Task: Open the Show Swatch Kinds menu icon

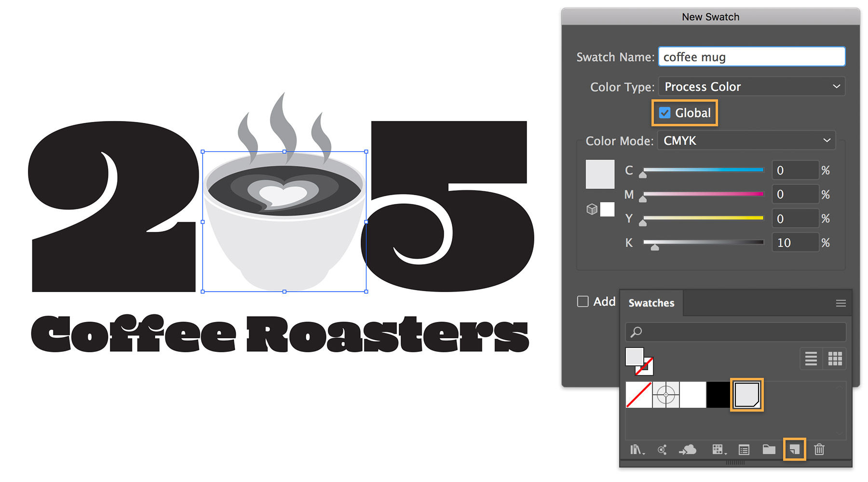Action: pyautogui.click(x=719, y=450)
